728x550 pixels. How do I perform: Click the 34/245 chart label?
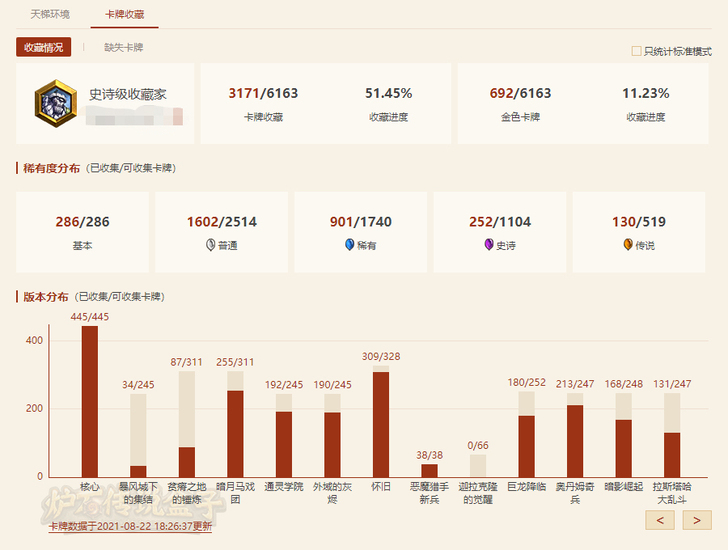point(138,385)
